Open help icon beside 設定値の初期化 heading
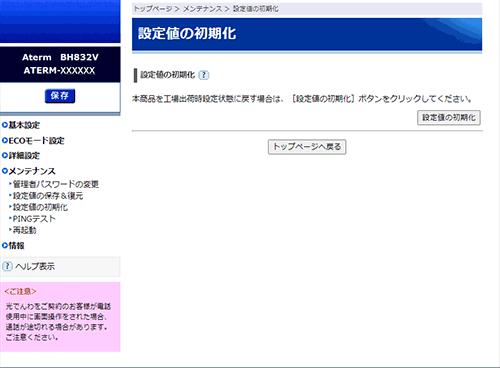This screenshot has height=368, width=500. [x=204, y=75]
